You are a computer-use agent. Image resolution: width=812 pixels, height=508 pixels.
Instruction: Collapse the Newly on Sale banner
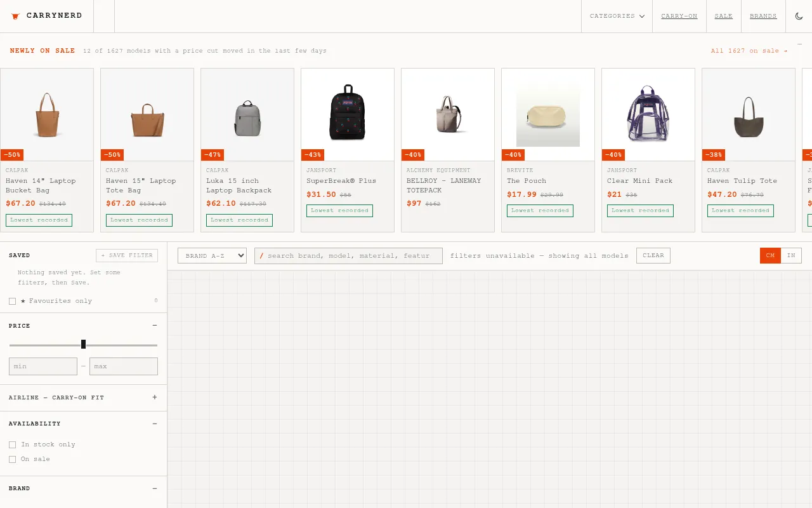coord(799,44)
